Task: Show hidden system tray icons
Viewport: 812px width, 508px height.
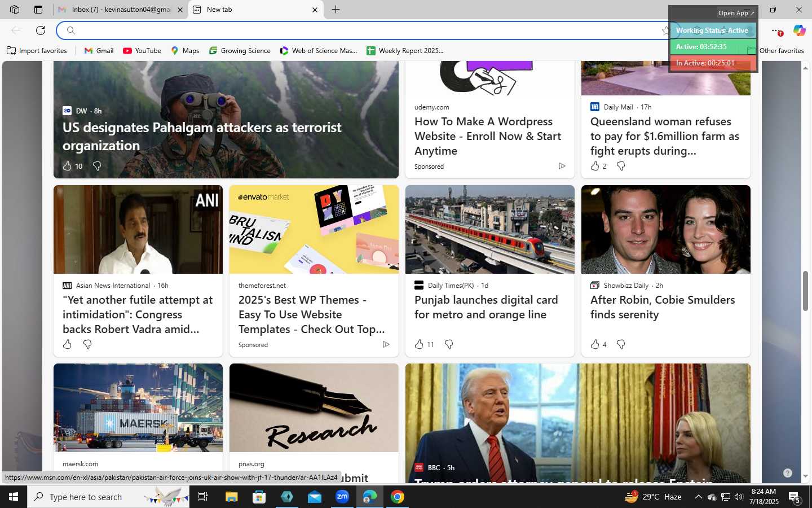Action: click(698, 497)
